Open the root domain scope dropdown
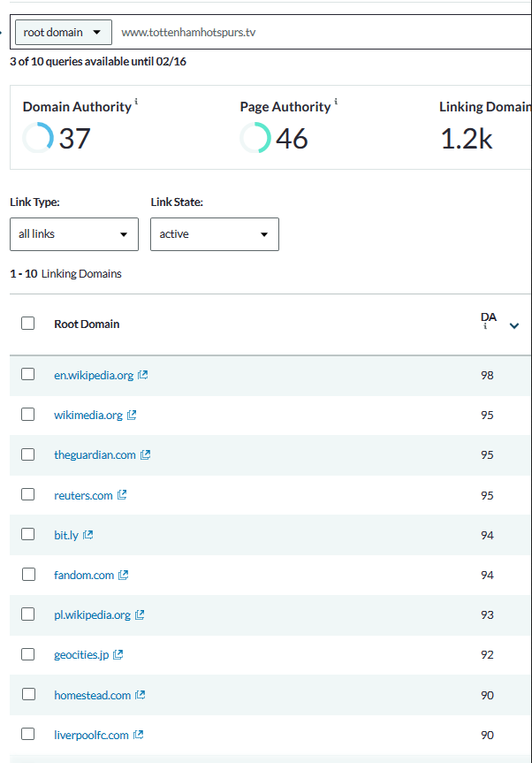 [x=64, y=32]
